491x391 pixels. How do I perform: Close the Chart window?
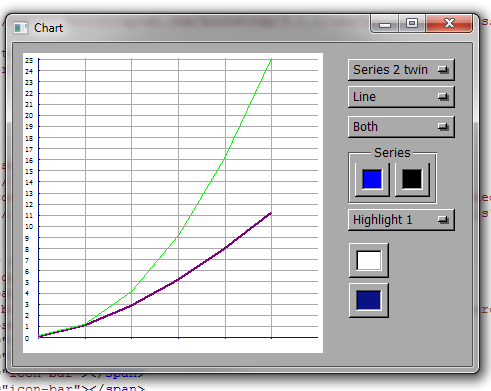pos(449,23)
